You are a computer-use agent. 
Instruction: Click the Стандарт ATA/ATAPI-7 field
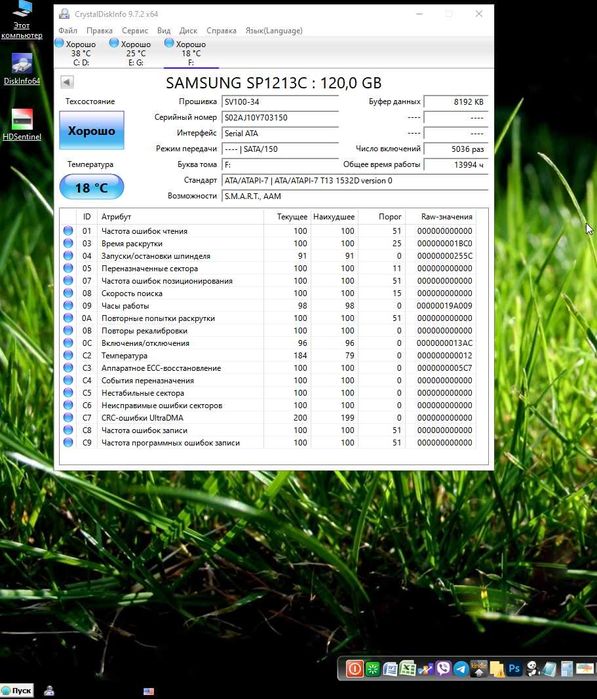click(x=355, y=181)
